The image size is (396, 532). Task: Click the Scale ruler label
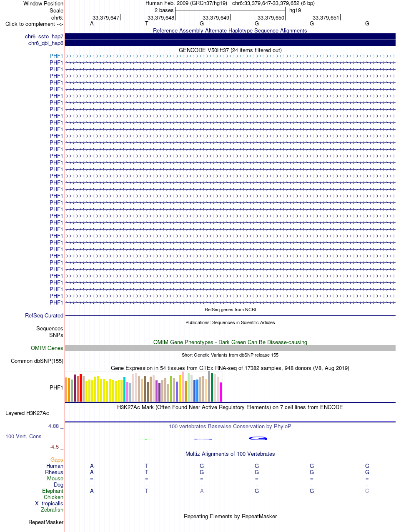pyautogui.click(x=56, y=10)
